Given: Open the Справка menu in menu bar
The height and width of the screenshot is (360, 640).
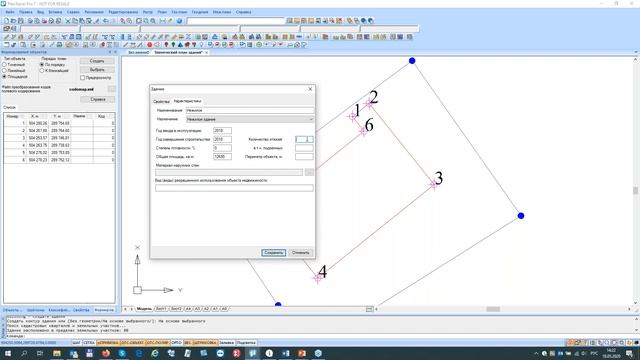Looking at the screenshot, I should [243, 12].
